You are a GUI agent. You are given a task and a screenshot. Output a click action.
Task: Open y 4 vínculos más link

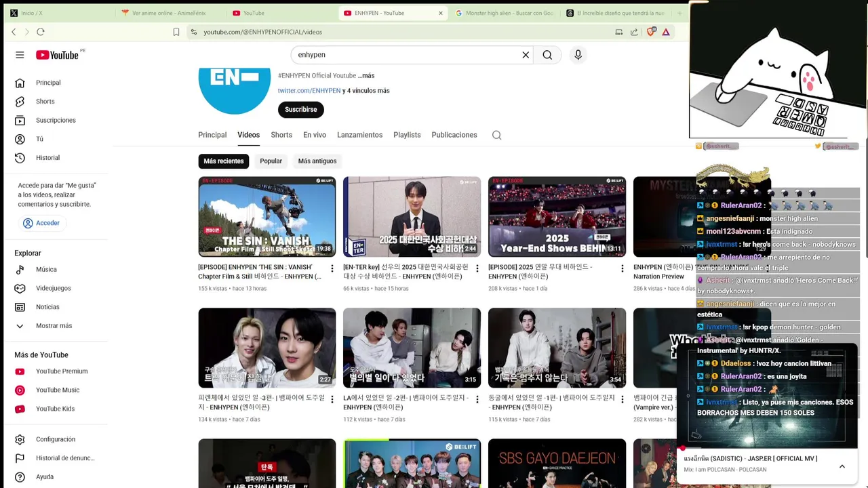366,91
